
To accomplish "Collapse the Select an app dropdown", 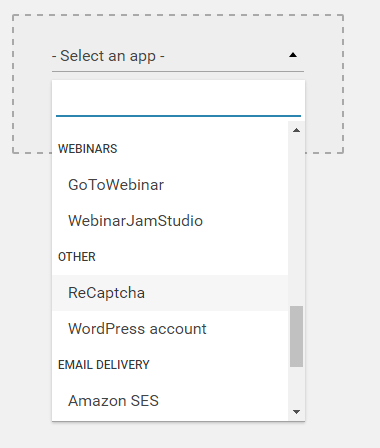I will click(x=178, y=56).
